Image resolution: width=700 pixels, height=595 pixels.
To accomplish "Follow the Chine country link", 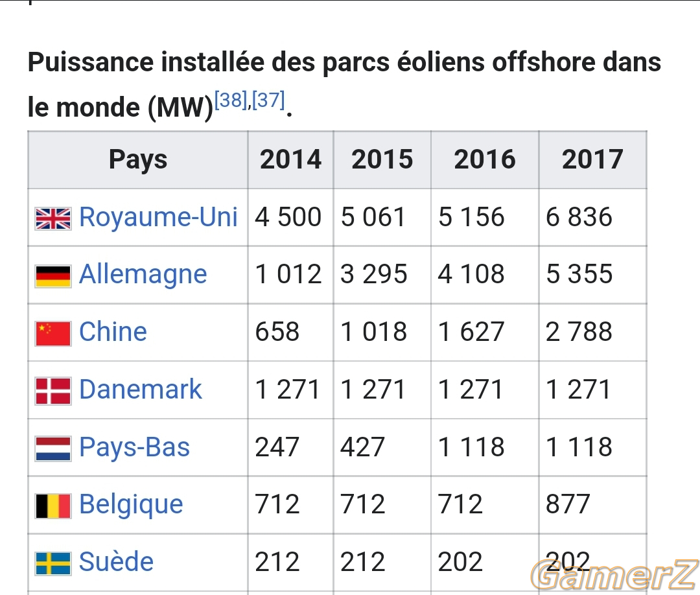I will coord(113,332).
